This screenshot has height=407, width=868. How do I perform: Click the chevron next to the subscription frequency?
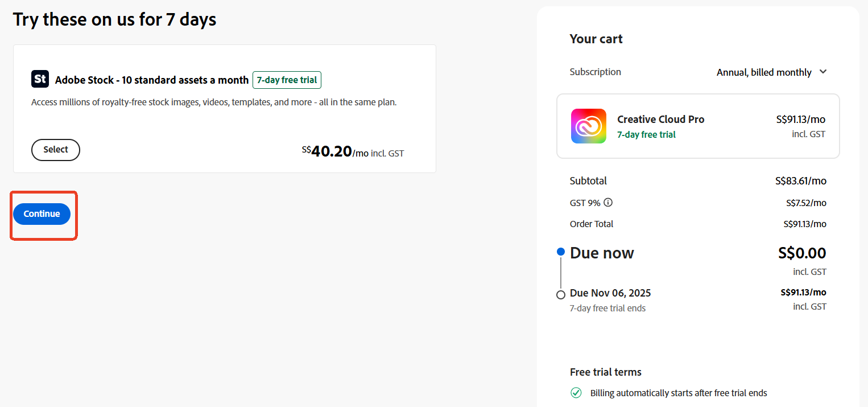tap(823, 72)
